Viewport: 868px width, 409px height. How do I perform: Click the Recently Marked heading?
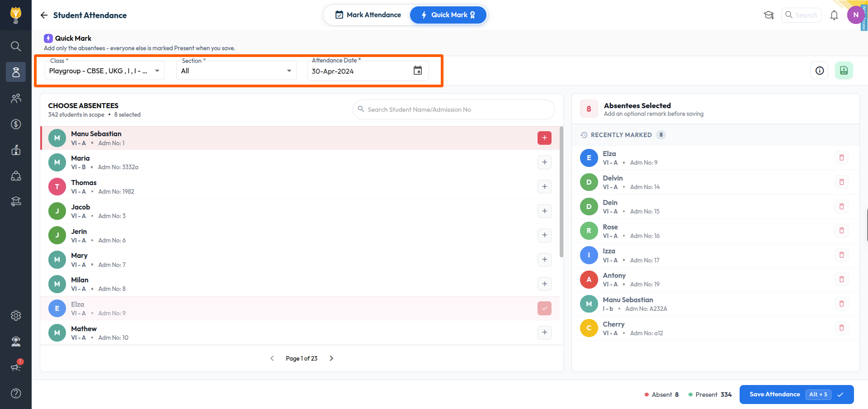point(621,135)
